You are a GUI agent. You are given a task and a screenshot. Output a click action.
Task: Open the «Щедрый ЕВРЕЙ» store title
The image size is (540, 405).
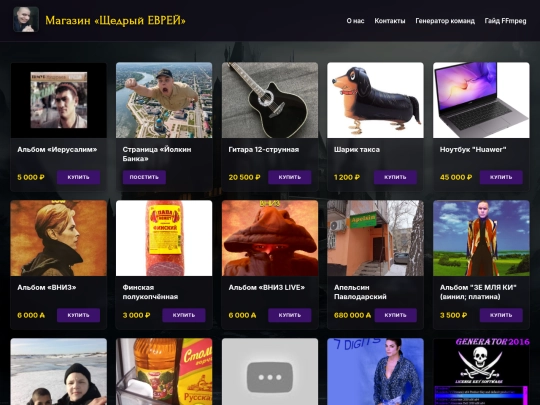click(115, 20)
